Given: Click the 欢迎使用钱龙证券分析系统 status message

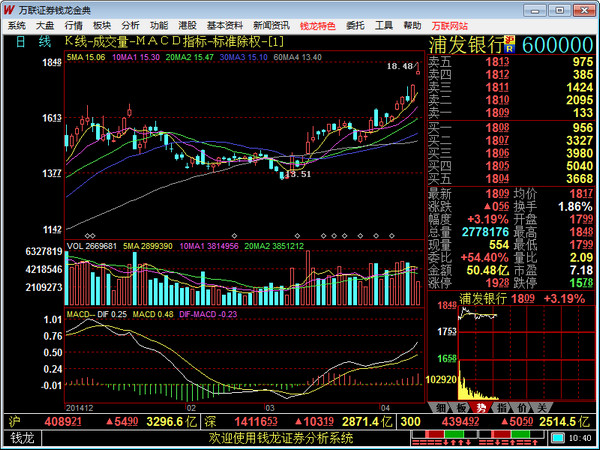Looking at the screenshot, I should click(x=281, y=438).
